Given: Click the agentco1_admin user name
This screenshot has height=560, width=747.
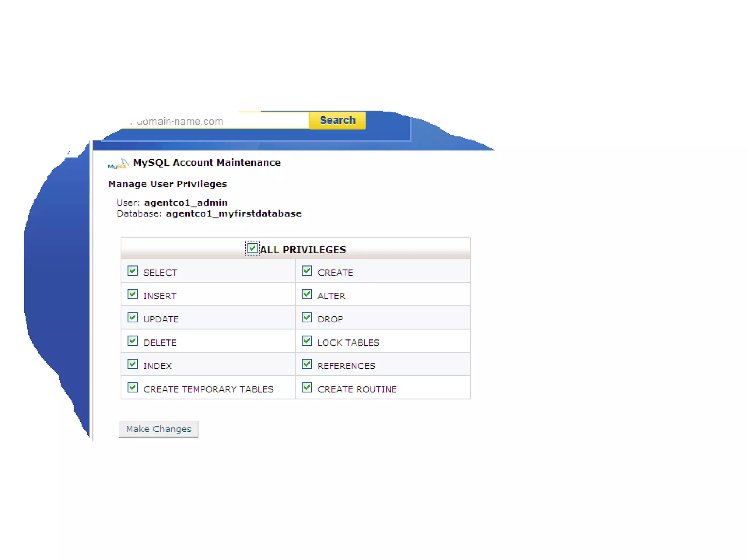Looking at the screenshot, I should coord(186,203).
